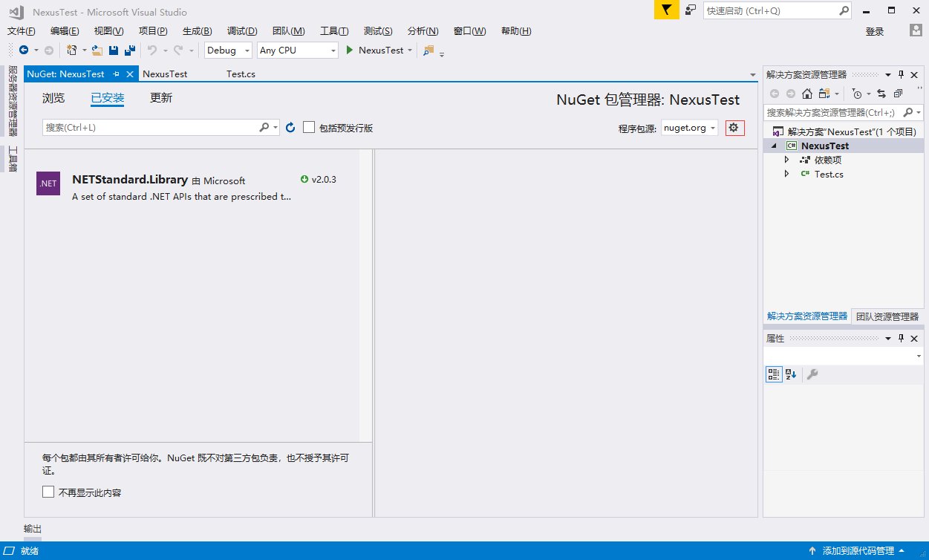Click the Solution and Folder view switch icon

[824, 94]
